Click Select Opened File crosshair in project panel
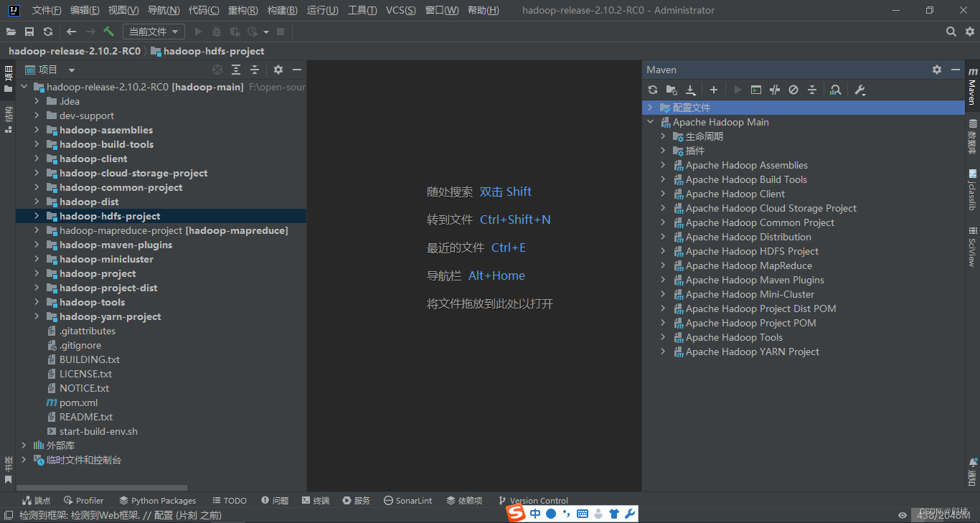980x523 pixels. 217,70
